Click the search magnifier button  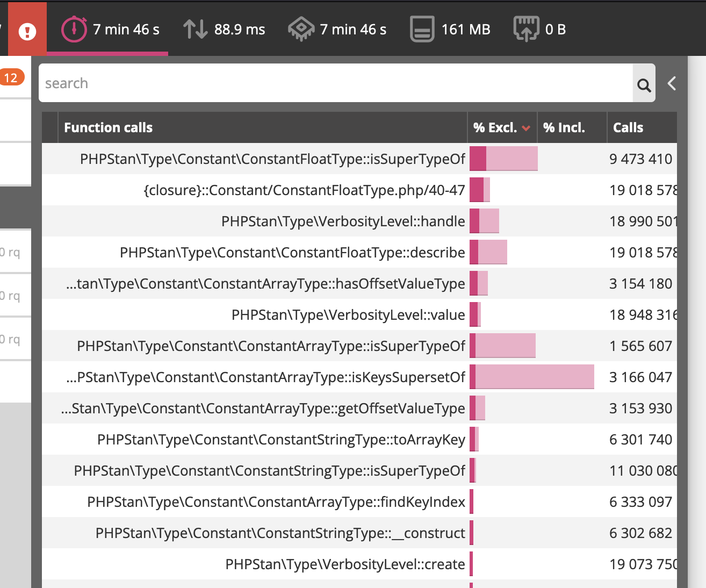(644, 83)
